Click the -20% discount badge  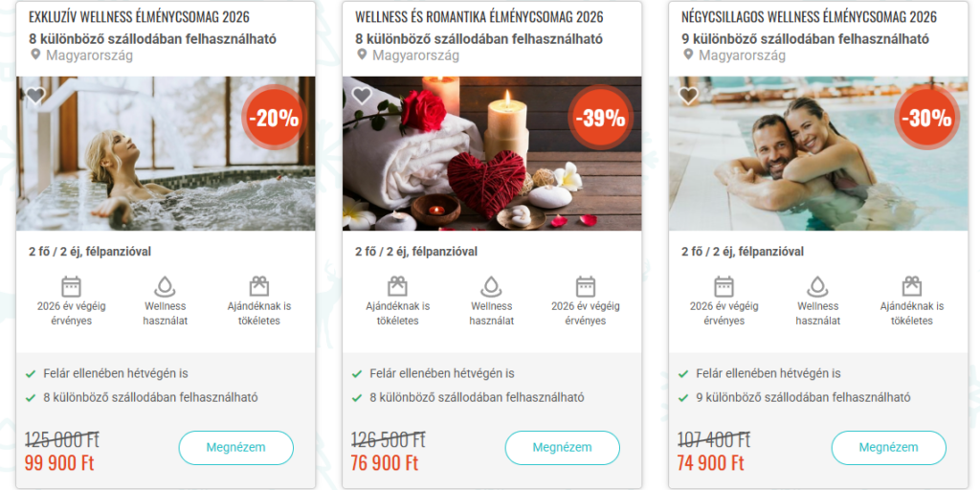(x=274, y=117)
